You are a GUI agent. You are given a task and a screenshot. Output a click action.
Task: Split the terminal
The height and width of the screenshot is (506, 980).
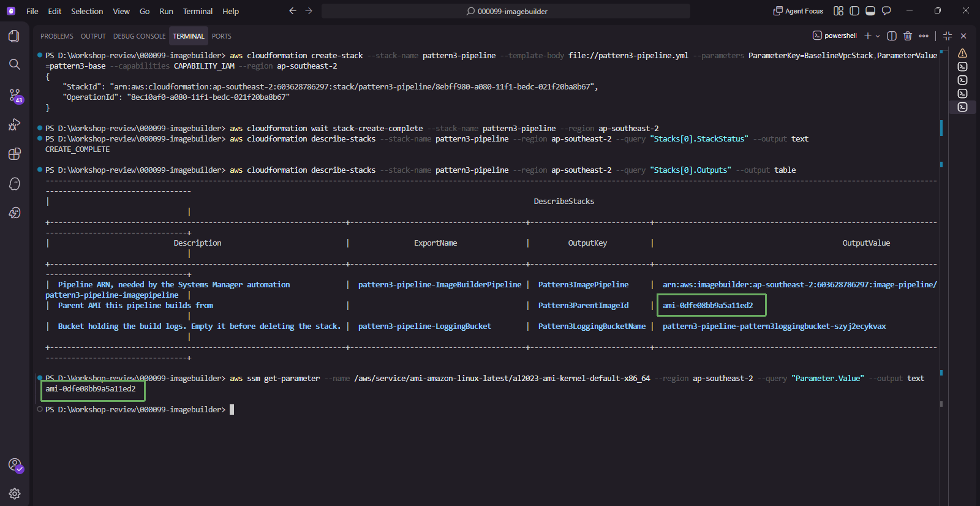892,36
